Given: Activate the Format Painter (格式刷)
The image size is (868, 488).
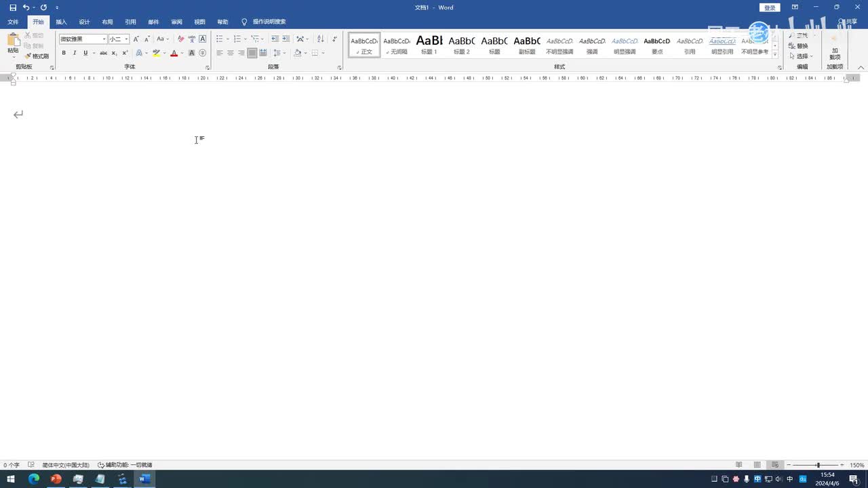Looking at the screenshot, I should 37,56.
